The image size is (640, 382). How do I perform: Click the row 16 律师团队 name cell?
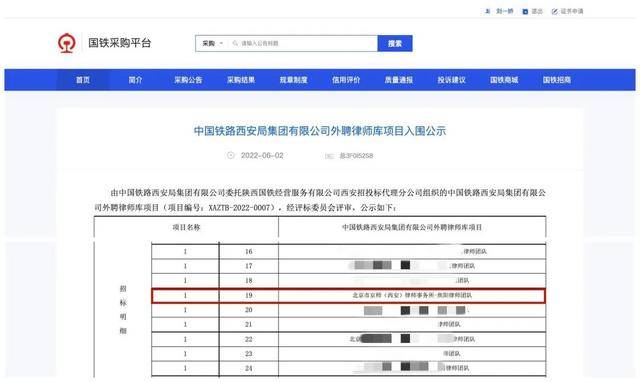click(x=412, y=251)
